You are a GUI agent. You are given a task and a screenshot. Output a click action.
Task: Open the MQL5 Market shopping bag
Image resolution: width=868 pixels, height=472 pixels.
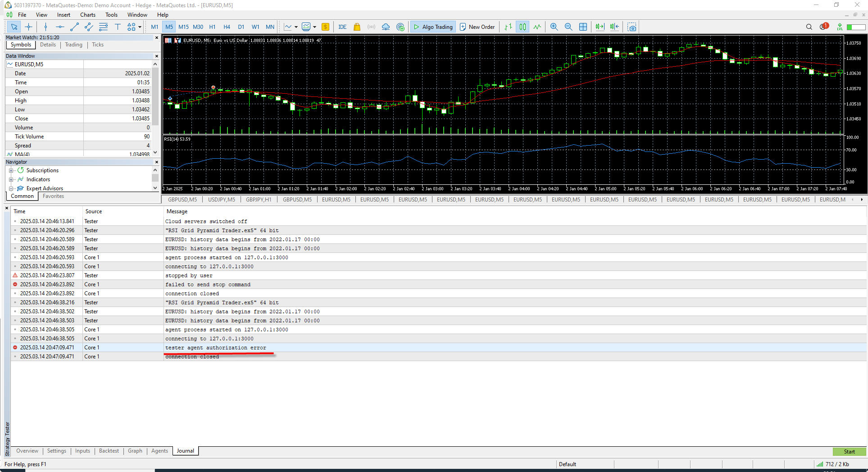[357, 27]
